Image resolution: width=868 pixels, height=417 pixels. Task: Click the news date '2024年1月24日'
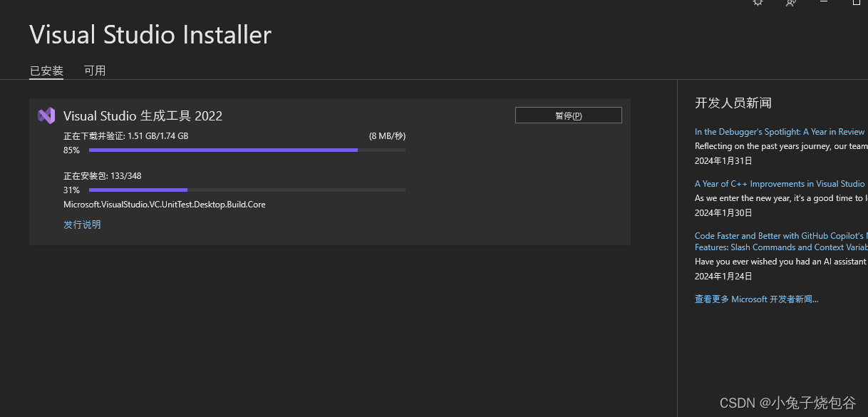click(723, 276)
